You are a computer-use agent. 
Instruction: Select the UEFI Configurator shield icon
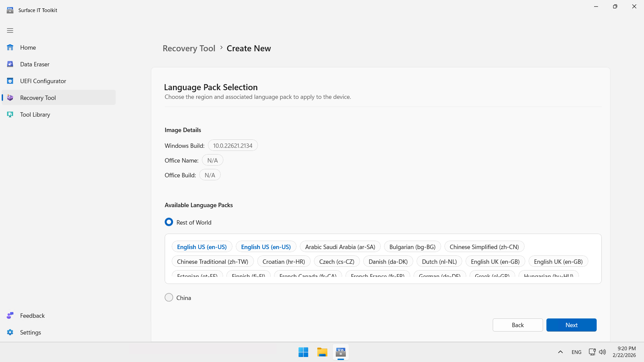pyautogui.click(x=10, y=81)
